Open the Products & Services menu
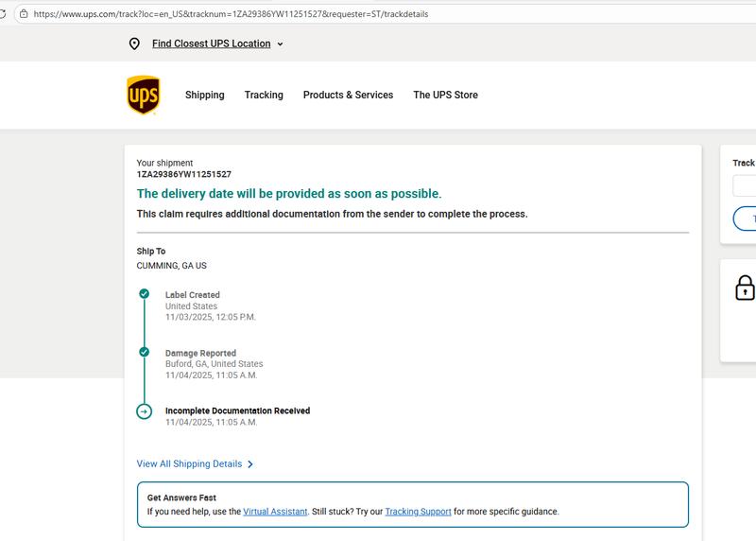 (348, 96)
